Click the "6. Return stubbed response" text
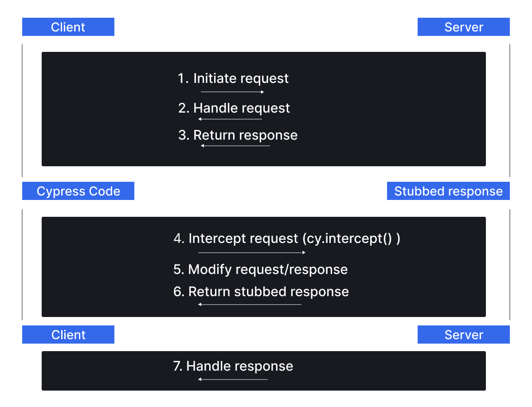The image size is (532, 407). 261,292
